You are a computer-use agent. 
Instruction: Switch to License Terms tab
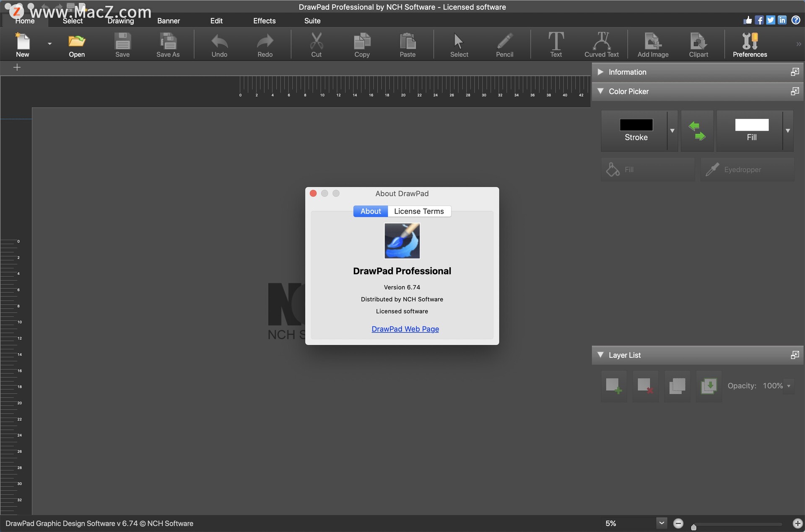[419, 212]
